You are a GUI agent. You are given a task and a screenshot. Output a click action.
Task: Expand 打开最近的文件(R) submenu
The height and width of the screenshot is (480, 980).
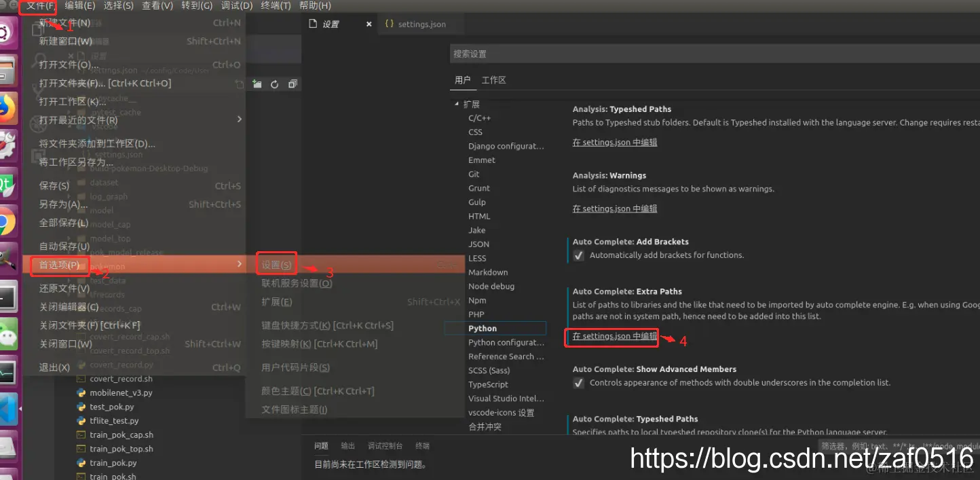[x=134, y=120]
